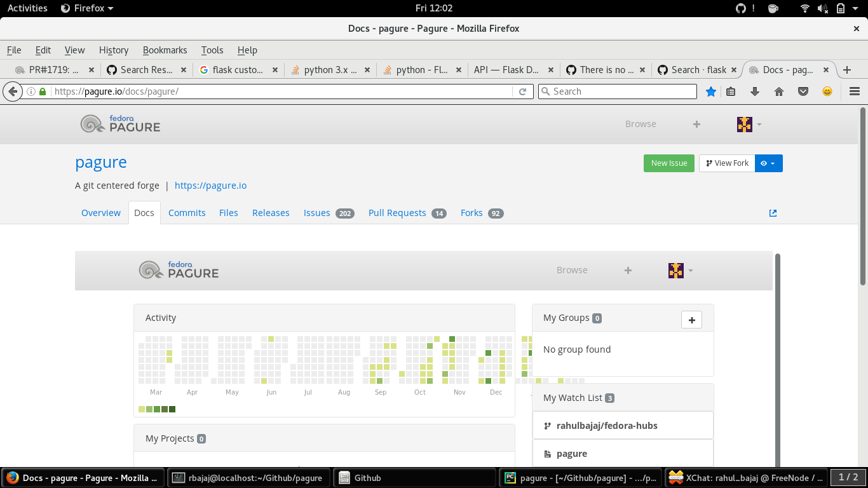Image resolution: width=868 pixels, height=488 pixels.
Task: Show site information via the info icon
Action: pyautogui.click(x=31, y=91)
